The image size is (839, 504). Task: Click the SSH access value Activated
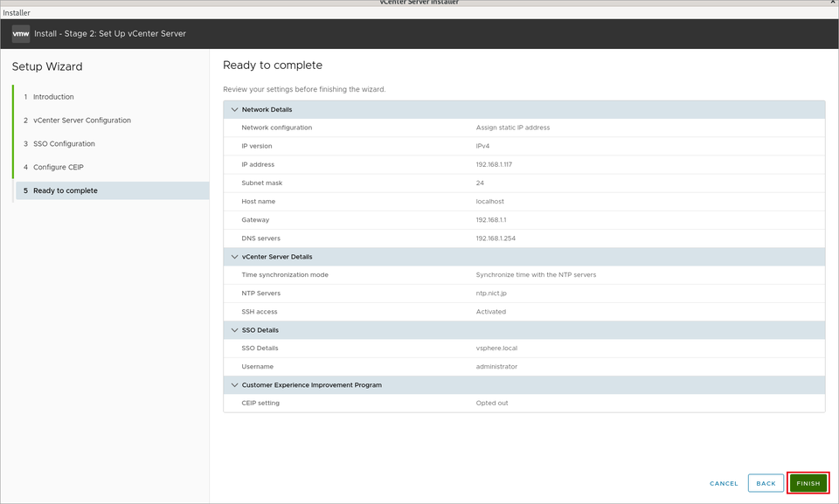[491, 312]
